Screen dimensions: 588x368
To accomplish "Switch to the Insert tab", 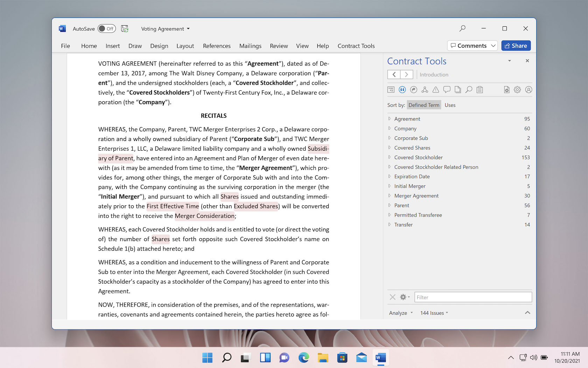I will coord(113,46).
